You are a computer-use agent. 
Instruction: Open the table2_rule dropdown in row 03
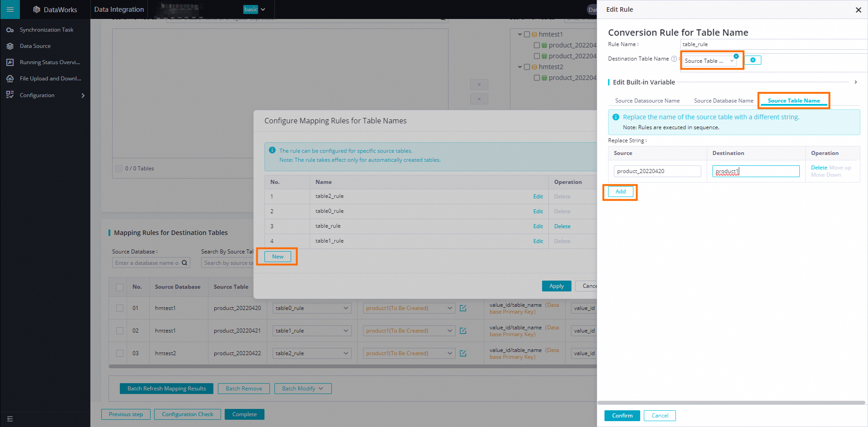(x=312, y=353)
